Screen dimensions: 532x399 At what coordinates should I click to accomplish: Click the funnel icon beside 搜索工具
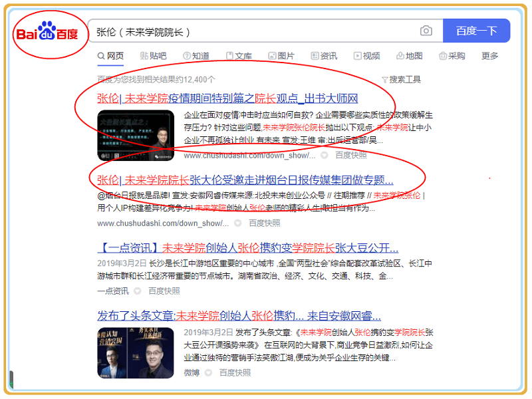click(384, 80)
